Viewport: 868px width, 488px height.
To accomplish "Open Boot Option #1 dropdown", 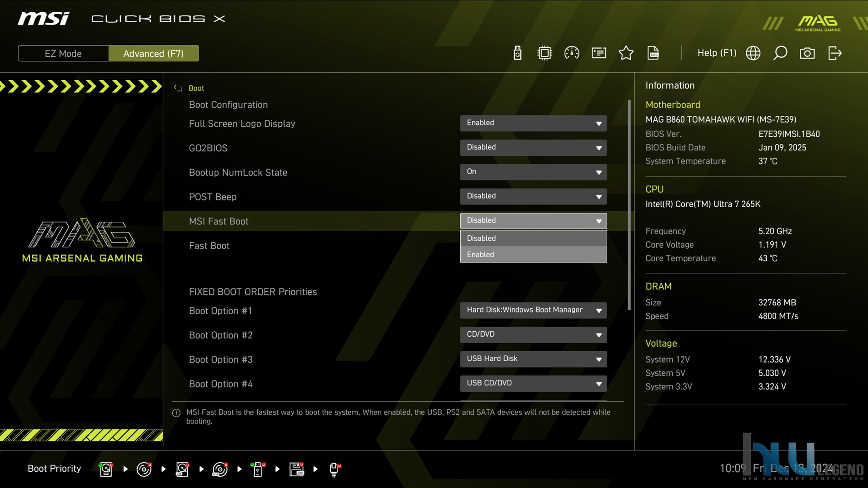I will point(534,310).
